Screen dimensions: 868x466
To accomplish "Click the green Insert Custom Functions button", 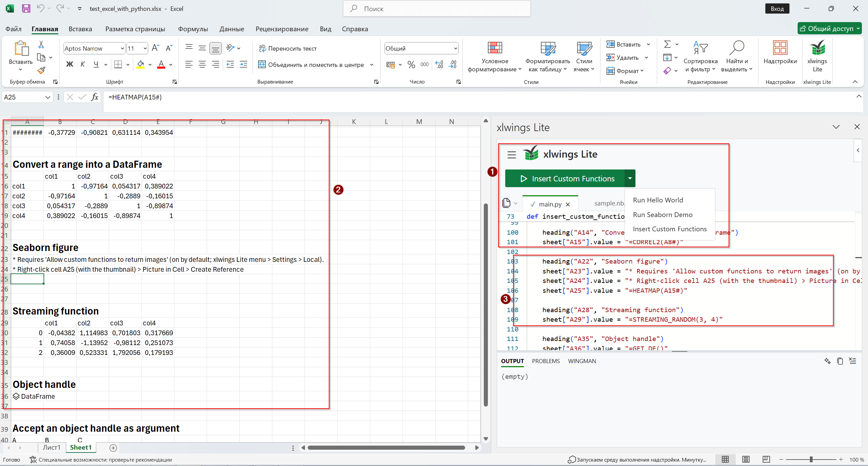I will coord(565,178).
